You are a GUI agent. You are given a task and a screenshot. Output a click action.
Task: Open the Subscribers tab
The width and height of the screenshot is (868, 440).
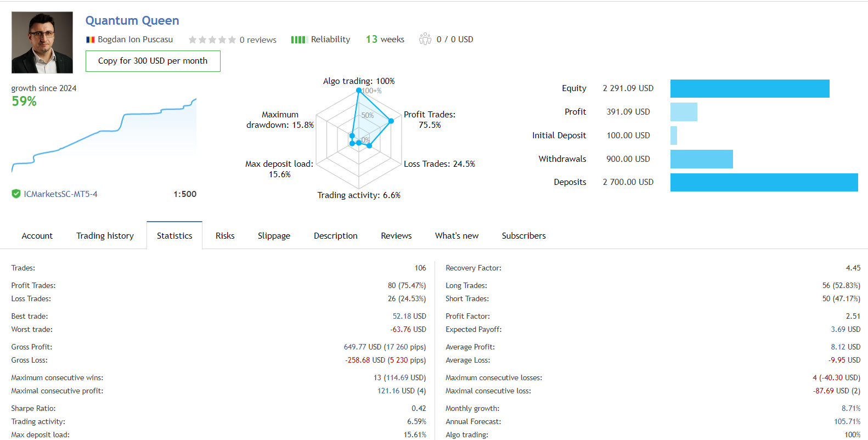point(523,236)
